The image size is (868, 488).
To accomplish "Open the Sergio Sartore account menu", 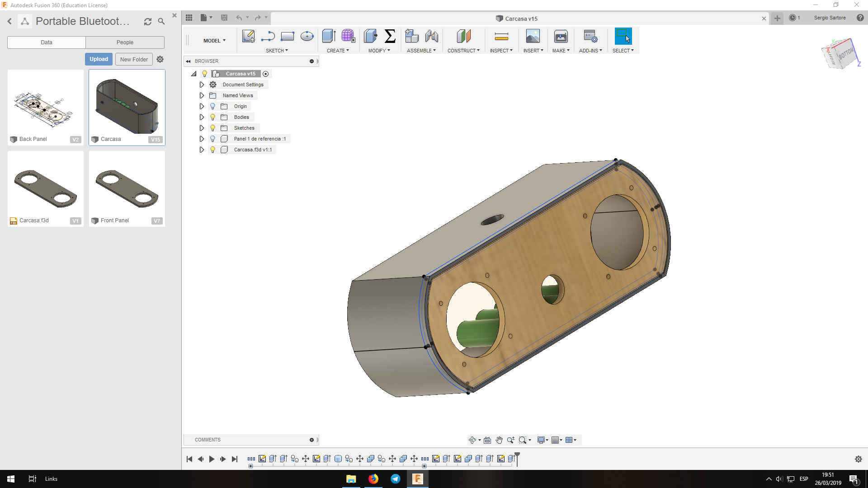I will click(830, 18).
